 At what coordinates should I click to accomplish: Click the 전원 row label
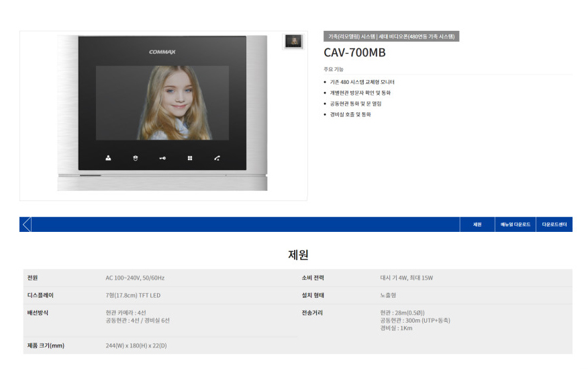[x=32, y=278]
